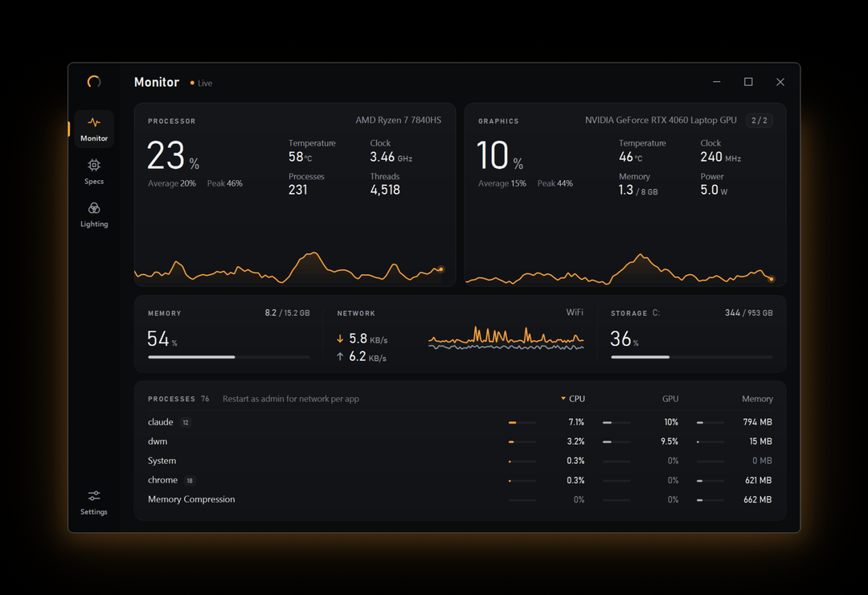Click the GPU memory 1.3 / 8 GB value
This screenshot has width=868, height=595.
[638, 190]
